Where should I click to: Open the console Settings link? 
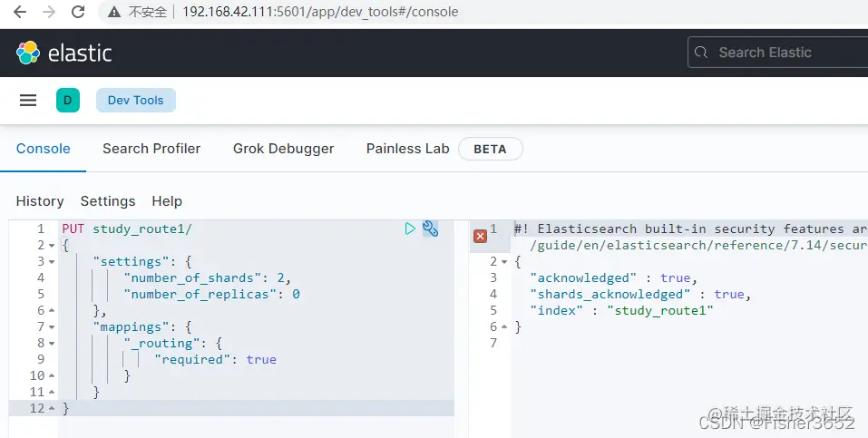(x=108, y=201)
